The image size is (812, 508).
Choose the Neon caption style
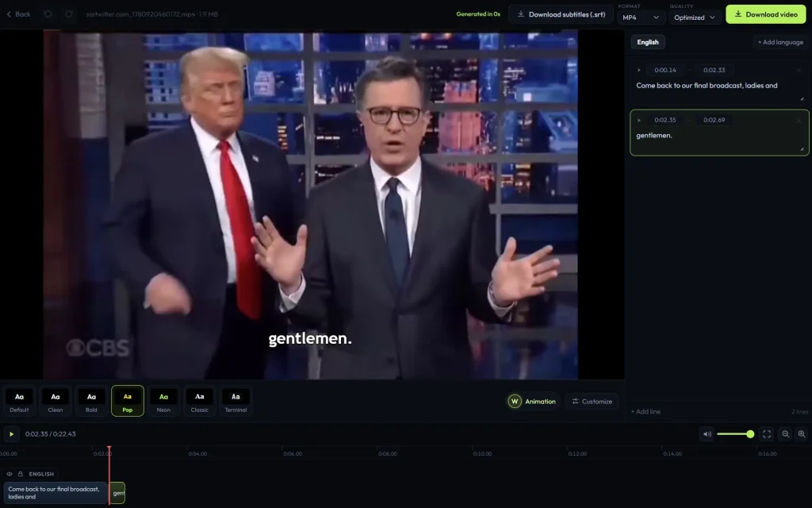[163, 401]
